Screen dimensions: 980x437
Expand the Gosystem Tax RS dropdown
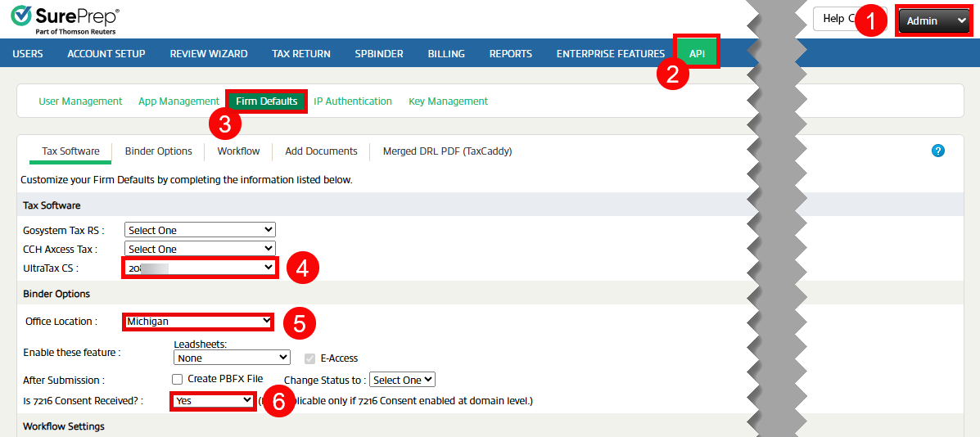[x=200, y=230]
